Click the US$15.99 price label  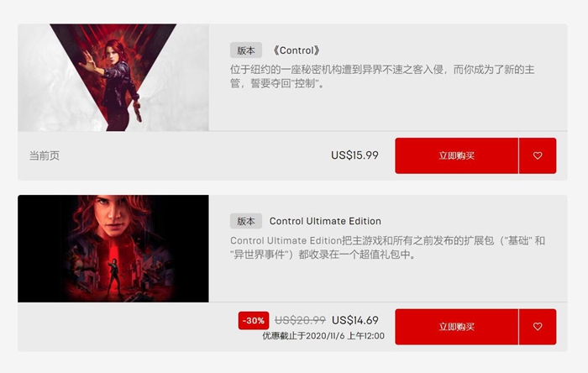pos(354,155)
